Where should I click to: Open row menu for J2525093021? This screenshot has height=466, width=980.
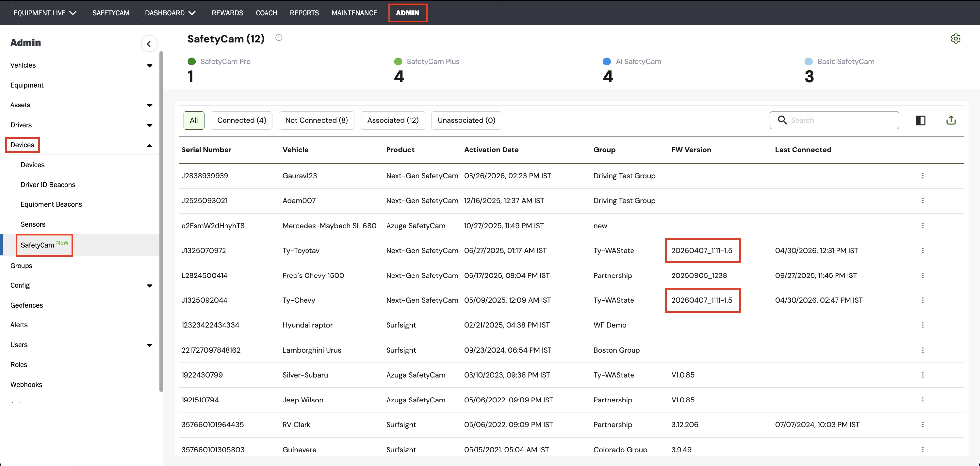(x=923, y=201)
